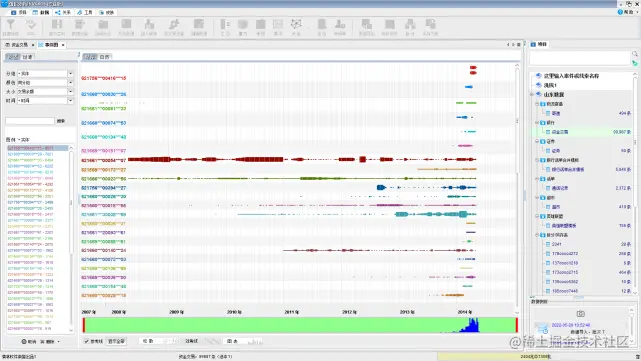641x361 pixels.
Task: Click the network graph icon in the toolbar
Action: click(296, 24)
